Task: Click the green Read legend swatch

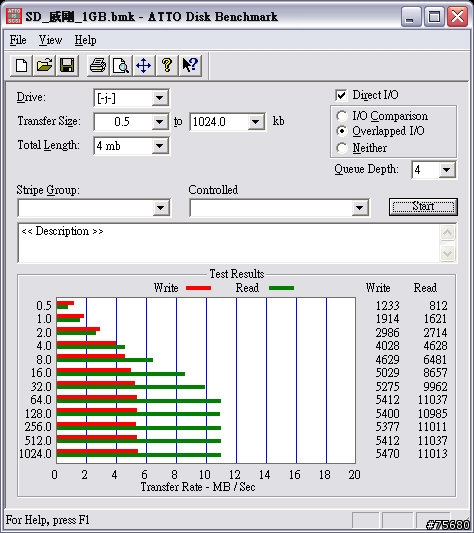Action: click(x=281, y=288)
